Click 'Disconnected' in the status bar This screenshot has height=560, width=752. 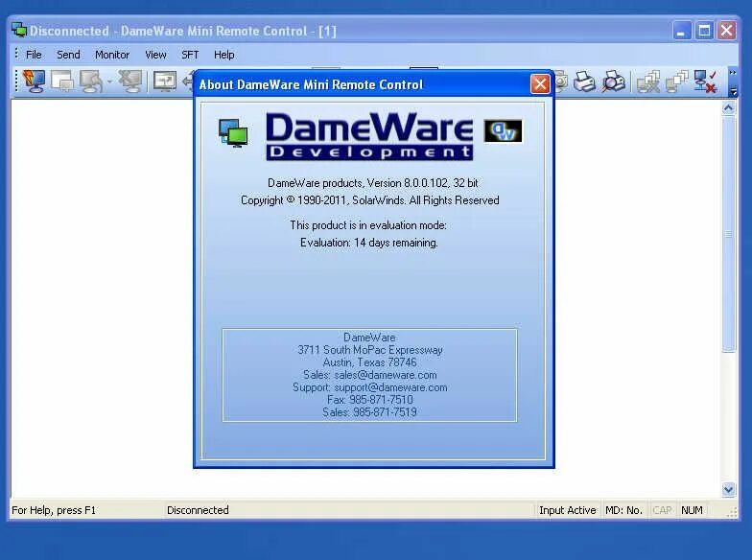198,510
